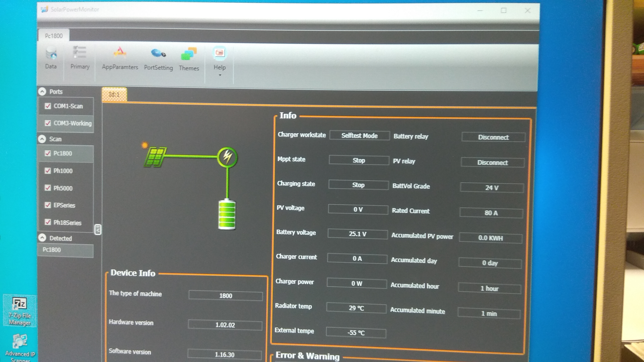Click the Charger current 0 A field
The height and width of the screenshot is (362, 644).
click(357, 259)
